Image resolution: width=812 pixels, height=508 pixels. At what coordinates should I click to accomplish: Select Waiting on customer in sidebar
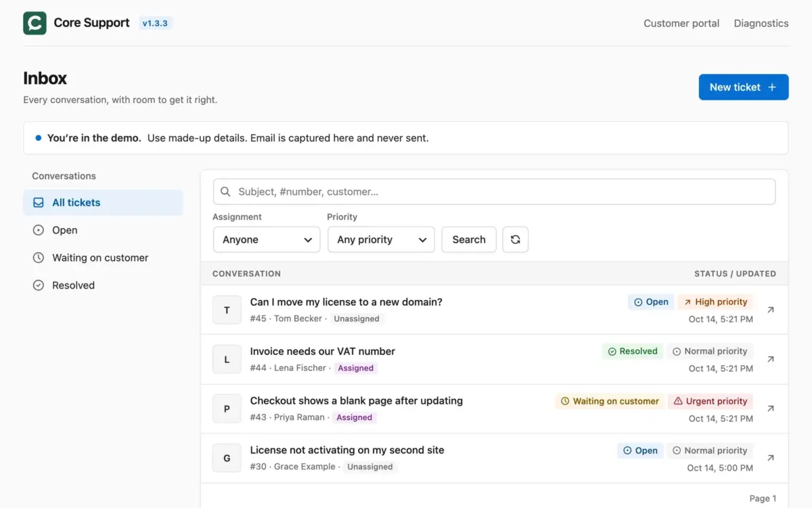[x=104, y=258]
